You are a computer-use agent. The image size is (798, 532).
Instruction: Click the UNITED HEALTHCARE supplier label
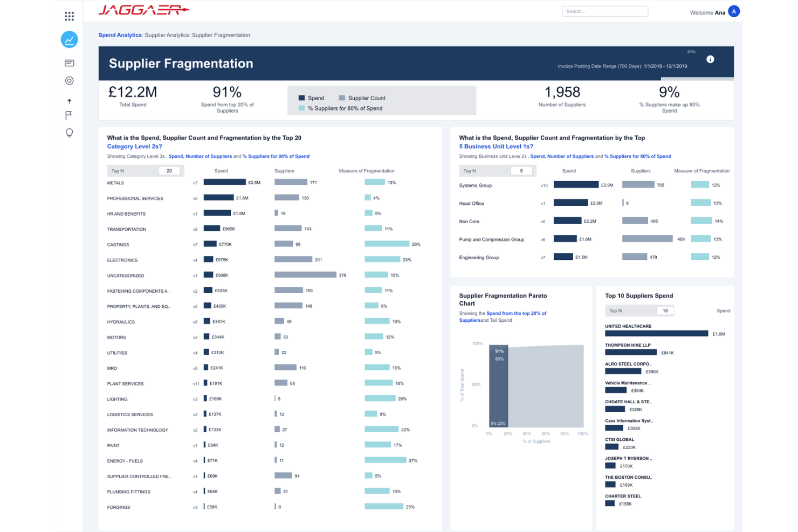coord(628,327)
